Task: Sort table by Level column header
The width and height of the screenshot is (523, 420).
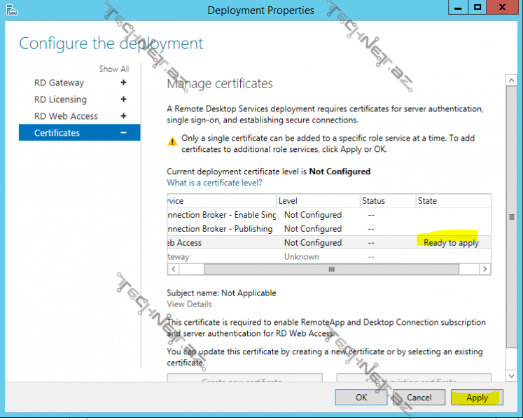Action: pyautogui.click(x=318, y=201)
